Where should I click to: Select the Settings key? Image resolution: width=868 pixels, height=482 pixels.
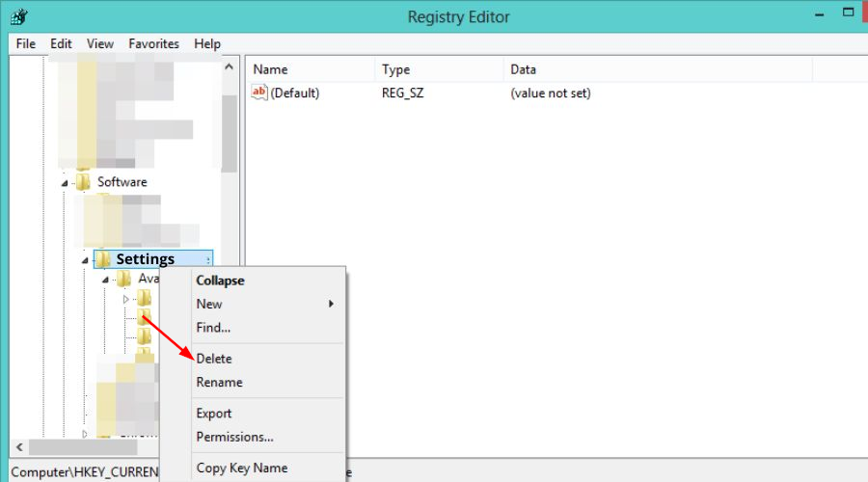(145, 259)
